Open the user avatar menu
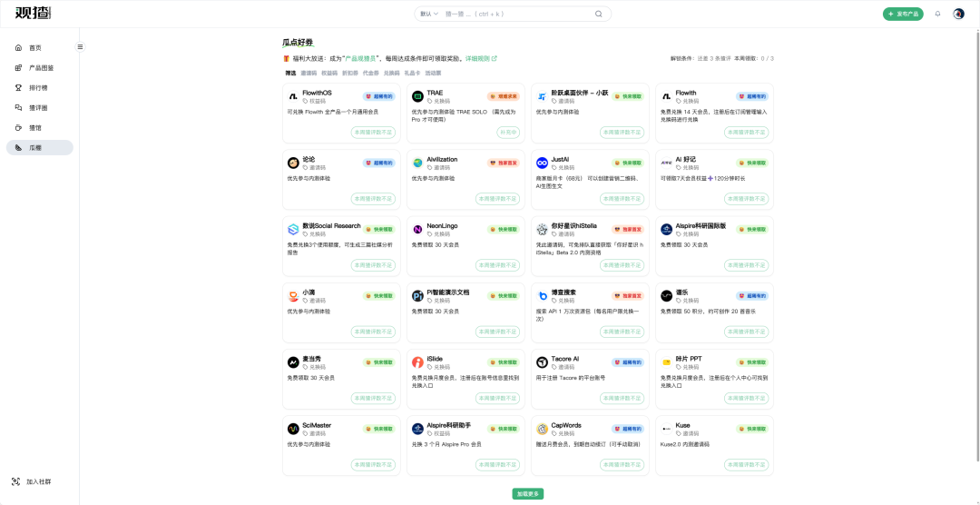980x505 pixels. (x=959, y=14)
